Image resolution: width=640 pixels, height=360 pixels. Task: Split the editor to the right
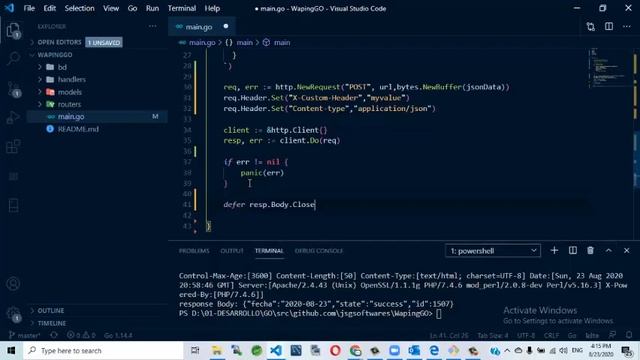tap(609, 27)
